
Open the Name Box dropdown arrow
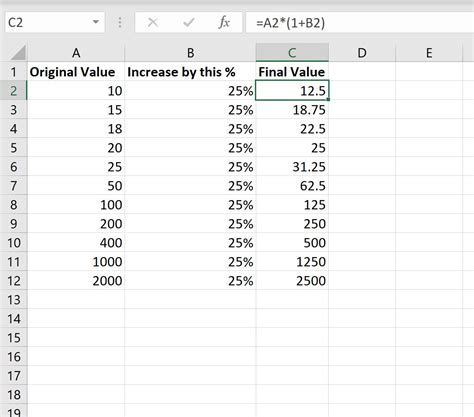(x=96, y=22)
